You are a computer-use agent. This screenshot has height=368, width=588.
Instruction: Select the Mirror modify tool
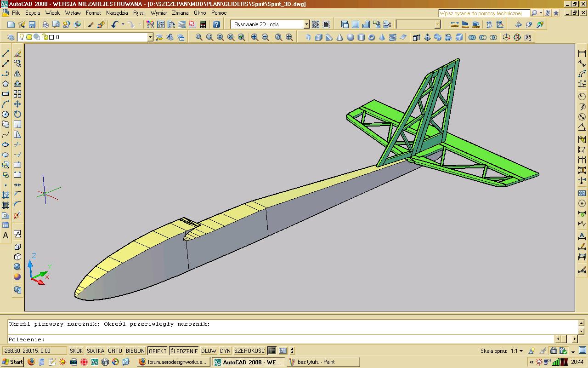point(17,74)
